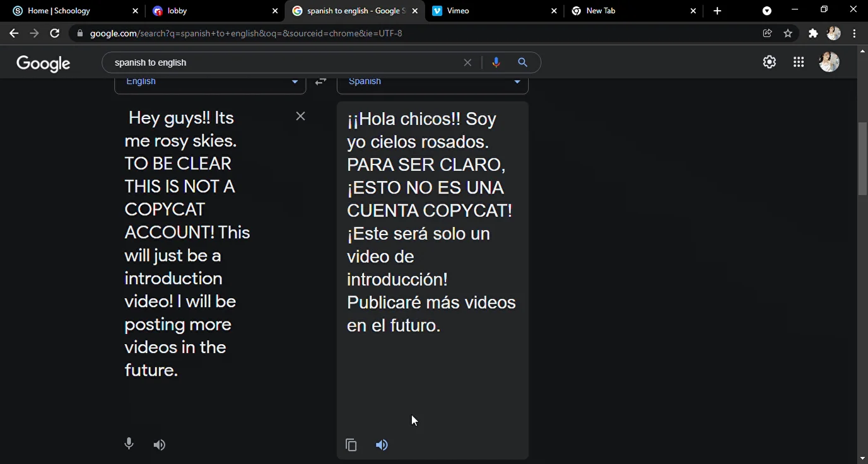Close the Home | Schoology tab
The width and height of the screenshot is (868, 464).
tap(135, 11)
